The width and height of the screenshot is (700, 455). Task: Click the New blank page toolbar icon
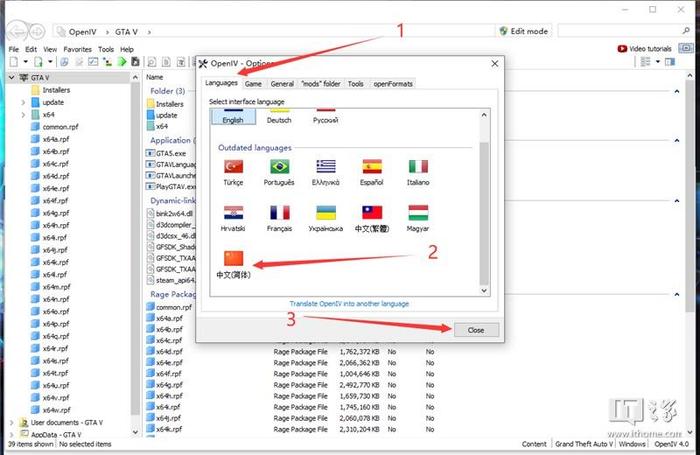point(14,62)
